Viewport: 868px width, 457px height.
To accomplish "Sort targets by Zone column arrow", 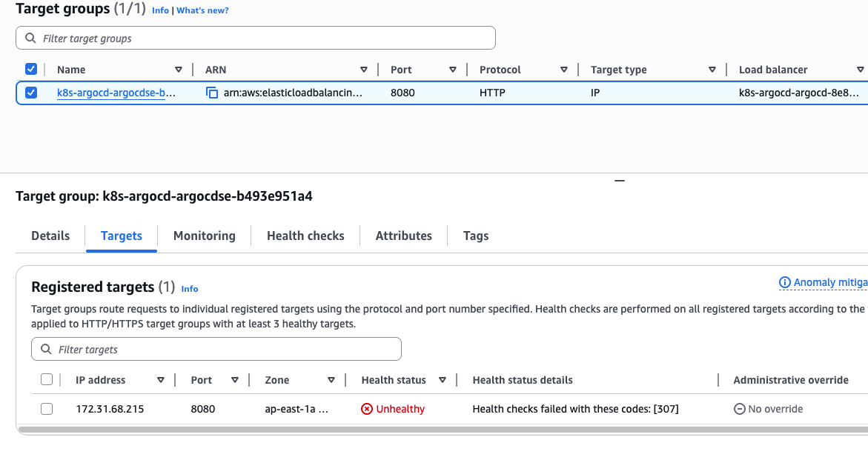I will tap(331, 380).
